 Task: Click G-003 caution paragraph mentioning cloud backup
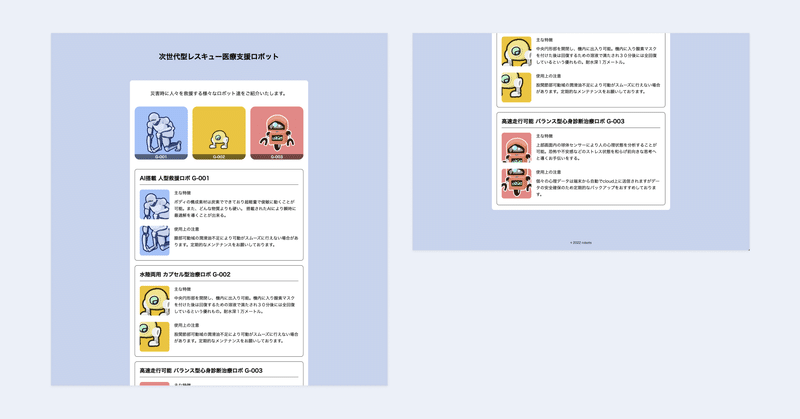coord(598,187)
